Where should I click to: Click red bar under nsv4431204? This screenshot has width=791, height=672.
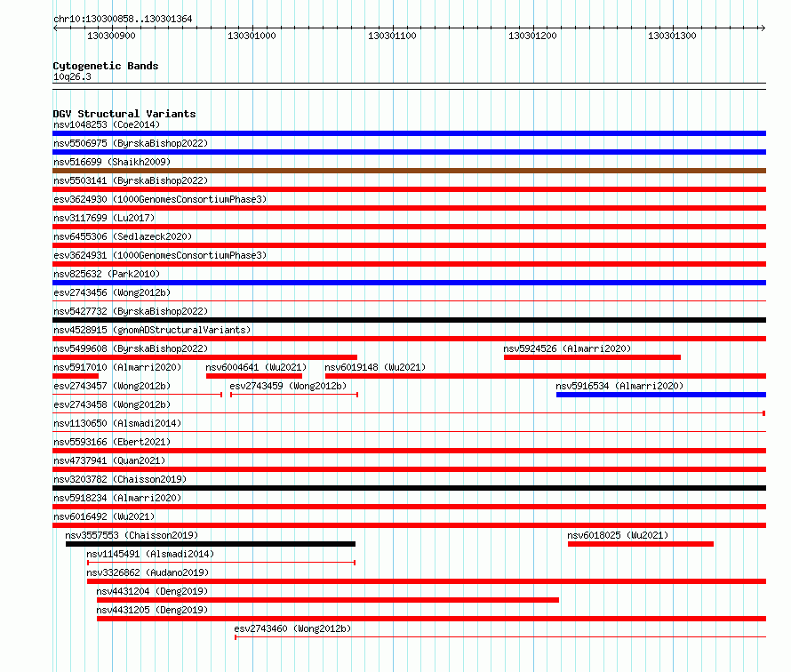(328, 600)
